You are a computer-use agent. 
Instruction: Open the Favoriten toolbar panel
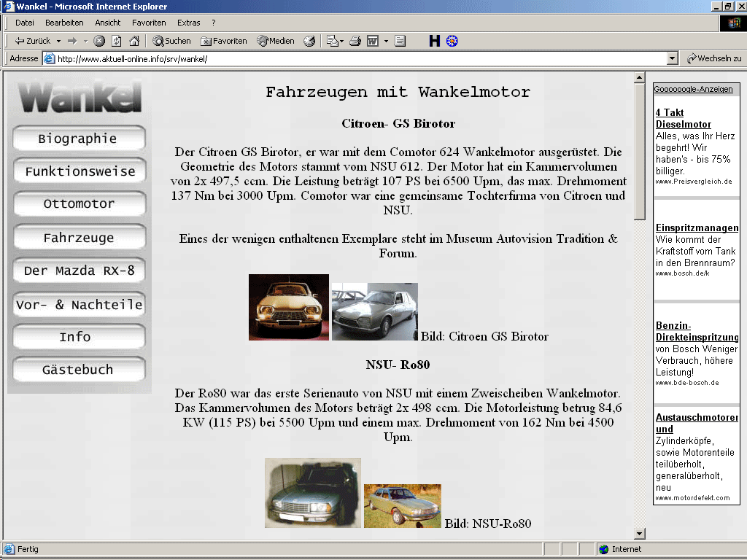(x=224, y=41)
